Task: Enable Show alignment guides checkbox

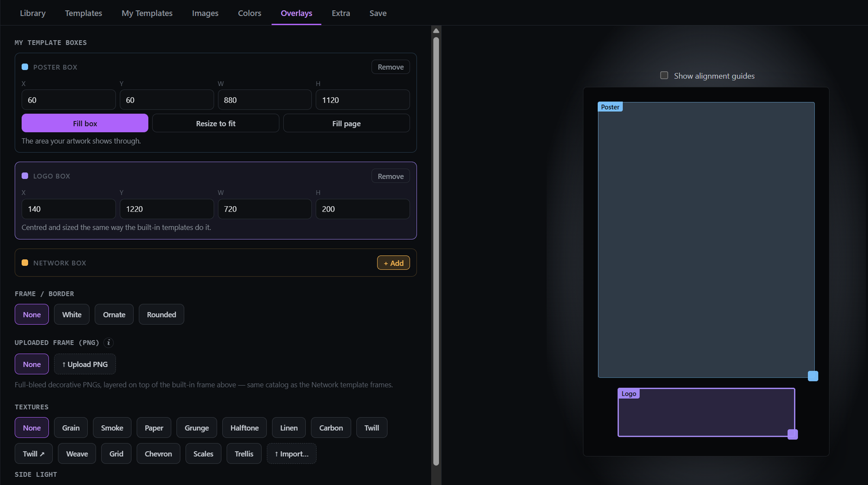Action: (x=664, y=75)
